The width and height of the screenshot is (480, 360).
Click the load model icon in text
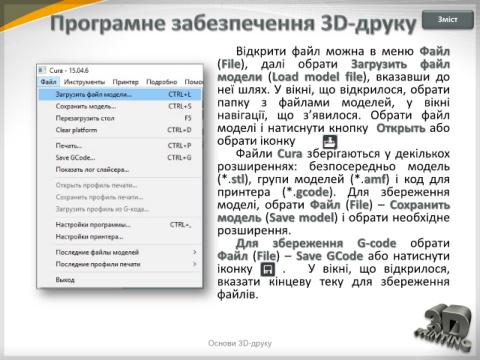point(330,142)
